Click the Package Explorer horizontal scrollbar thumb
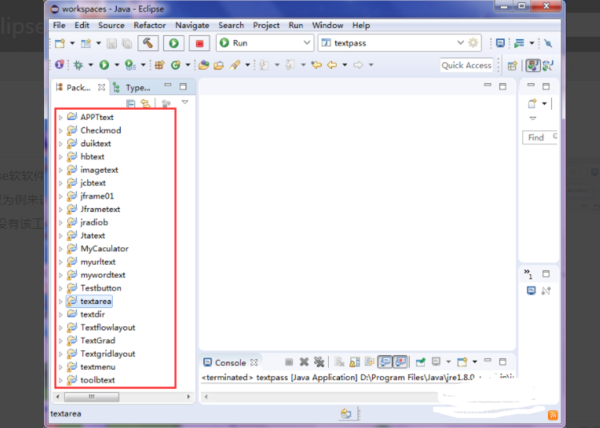Image resolution: width=600 pixels, height=428 pixels. point(91,397)
